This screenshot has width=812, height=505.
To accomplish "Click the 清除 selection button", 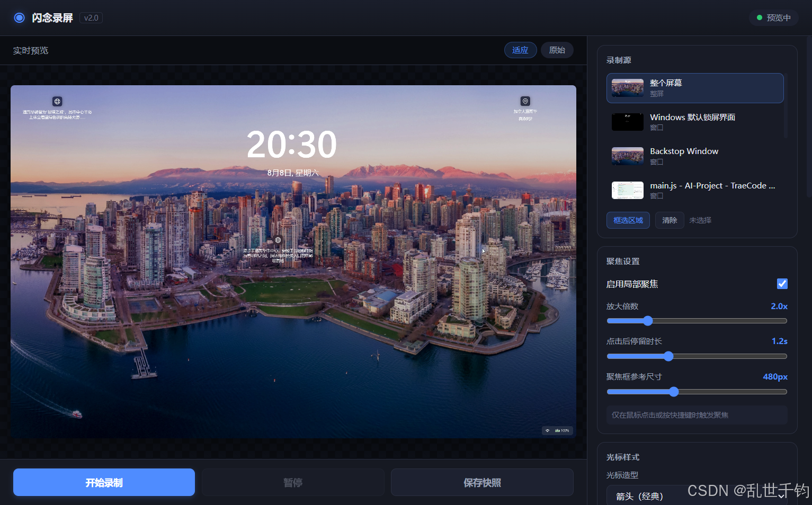I will click(x=670, y=220).
